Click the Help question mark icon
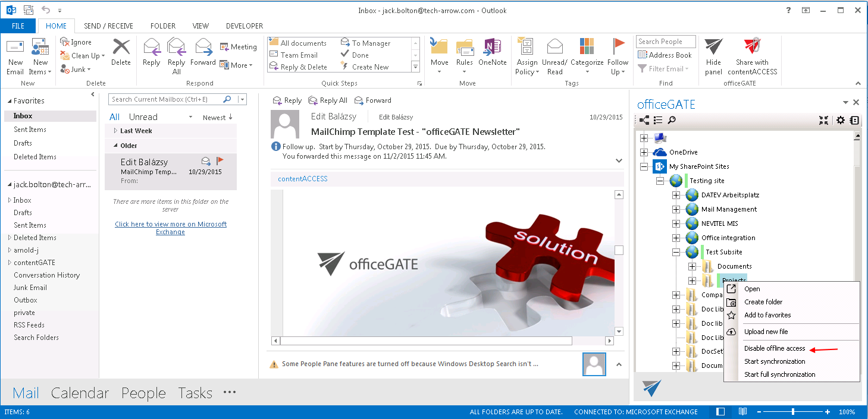 (x=788, y=10)
